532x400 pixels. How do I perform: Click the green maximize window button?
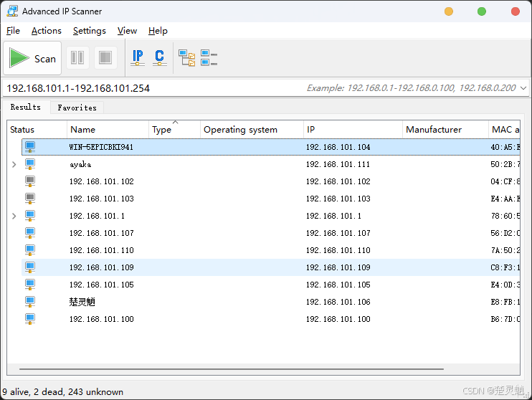pos(481,11)
